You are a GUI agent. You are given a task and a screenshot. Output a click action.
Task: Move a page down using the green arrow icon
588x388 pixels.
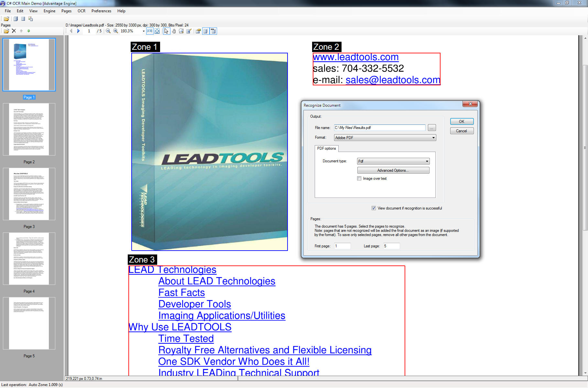[x=29, y=31]
